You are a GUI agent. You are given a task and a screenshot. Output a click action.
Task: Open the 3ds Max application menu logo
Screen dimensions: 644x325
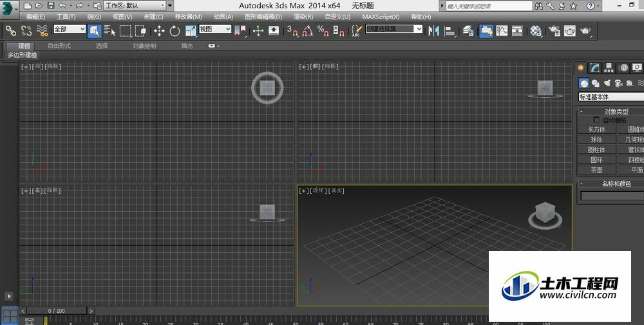pos(8,8)
